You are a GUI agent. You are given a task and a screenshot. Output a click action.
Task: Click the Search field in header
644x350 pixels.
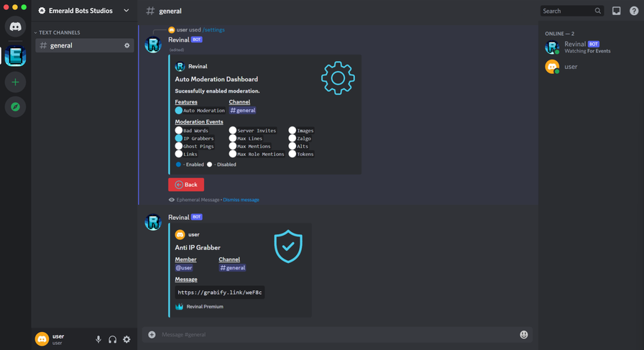pos(568,11)
